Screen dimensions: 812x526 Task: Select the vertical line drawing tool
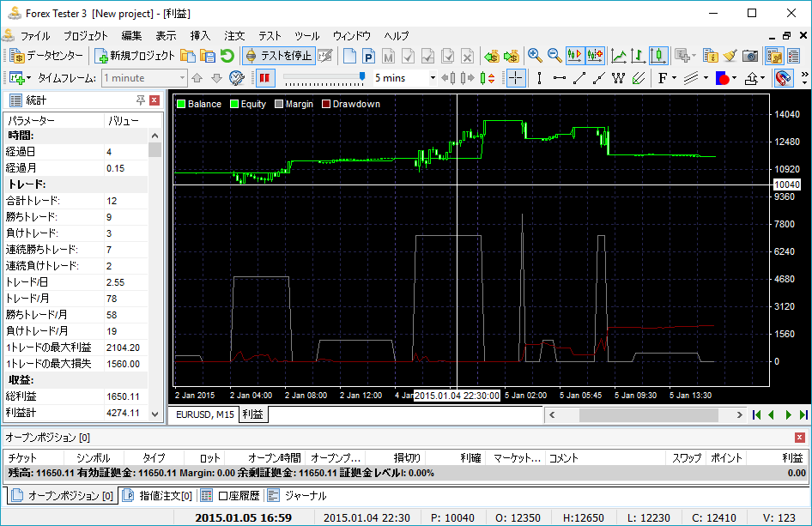[x=539, y=78]
